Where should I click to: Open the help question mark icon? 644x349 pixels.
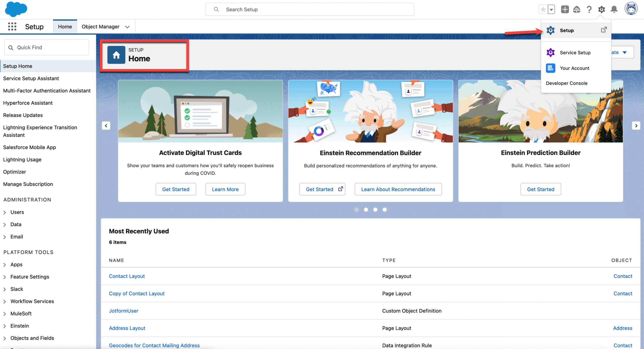pyautogui.click(x=589, y=10)
